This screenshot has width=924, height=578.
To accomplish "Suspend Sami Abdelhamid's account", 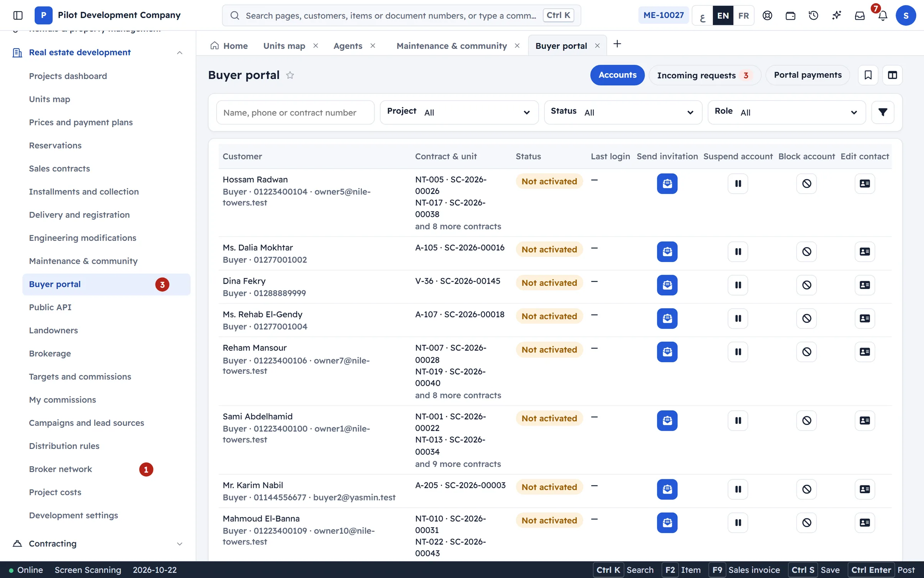I will 738,420.
